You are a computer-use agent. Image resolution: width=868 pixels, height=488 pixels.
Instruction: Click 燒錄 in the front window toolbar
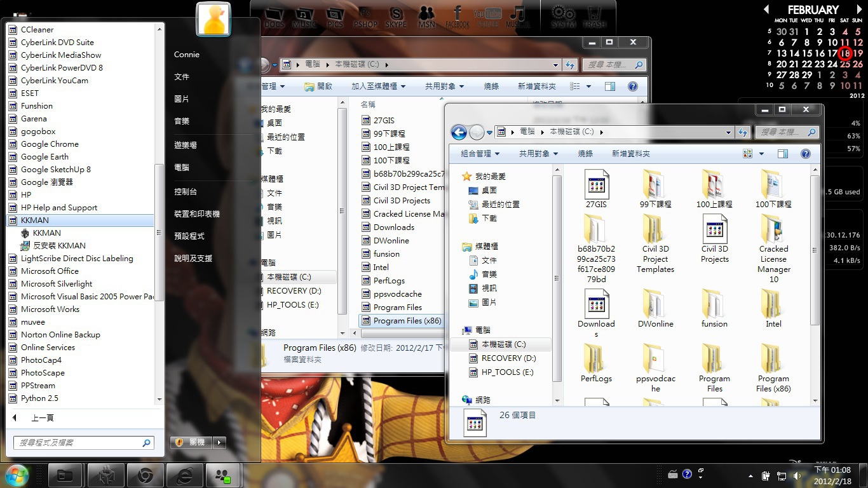585,154
